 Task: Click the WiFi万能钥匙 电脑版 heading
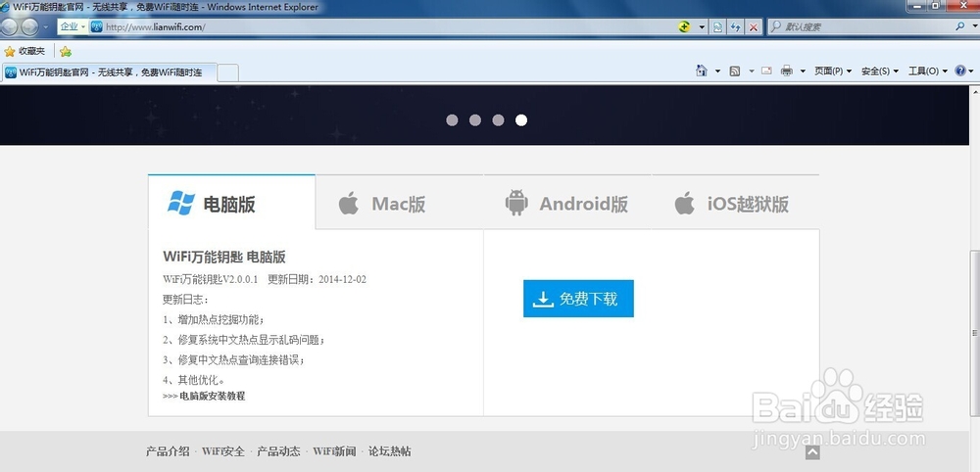pyautogui.click(x=223, y=257)
